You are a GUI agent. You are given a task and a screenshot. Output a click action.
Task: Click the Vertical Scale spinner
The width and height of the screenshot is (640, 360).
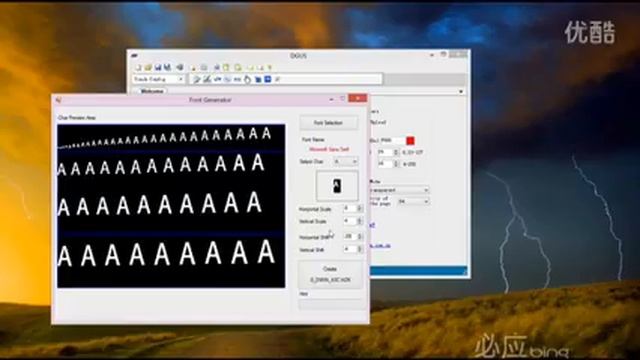[353, 221]
